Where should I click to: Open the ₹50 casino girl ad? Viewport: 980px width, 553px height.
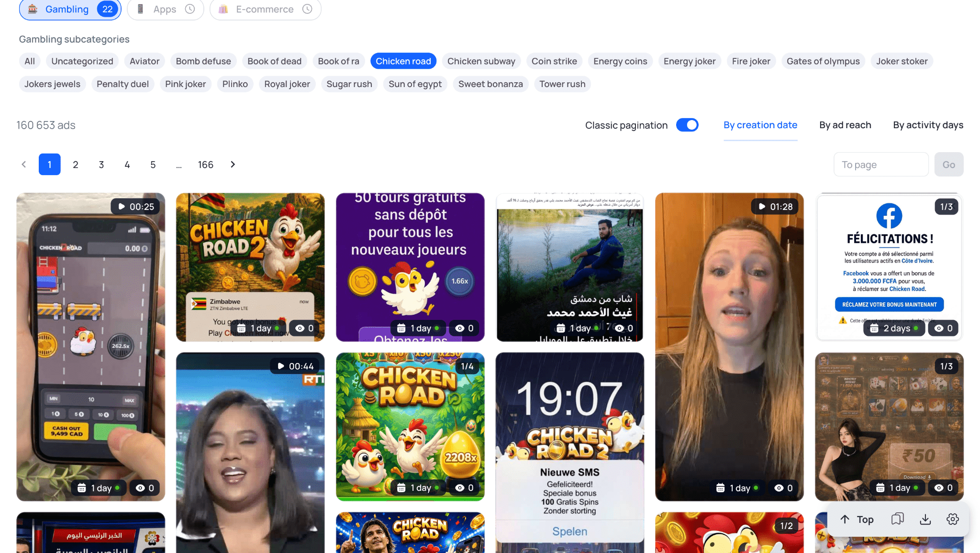tap(889, 427)
